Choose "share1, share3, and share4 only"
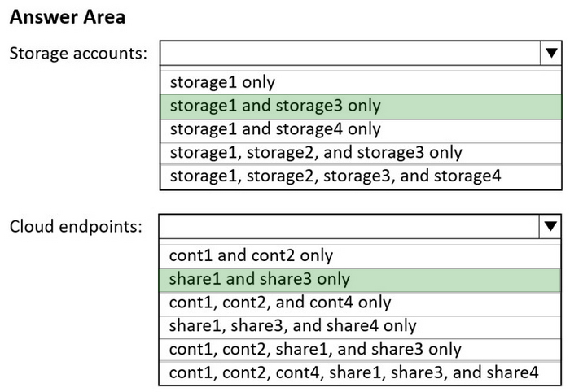The height and width of the screenshot is (392, 570). (360, 327)
